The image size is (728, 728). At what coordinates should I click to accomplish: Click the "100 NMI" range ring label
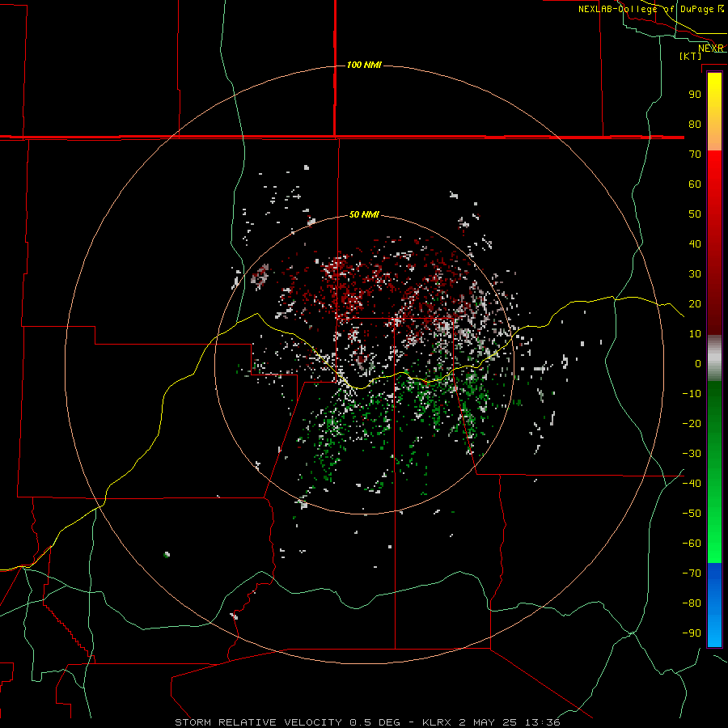click(x=364, y=65)
